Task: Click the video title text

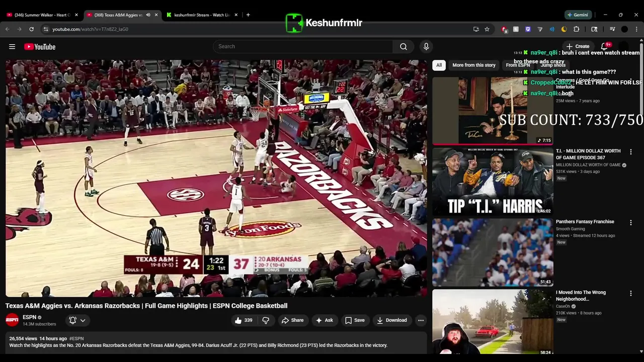Action: point(146,306)
